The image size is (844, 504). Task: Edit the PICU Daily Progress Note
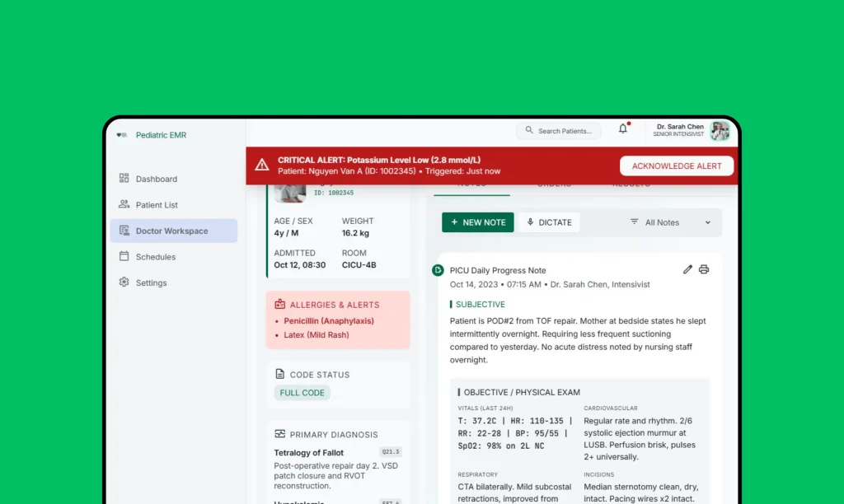click(687, 269)
